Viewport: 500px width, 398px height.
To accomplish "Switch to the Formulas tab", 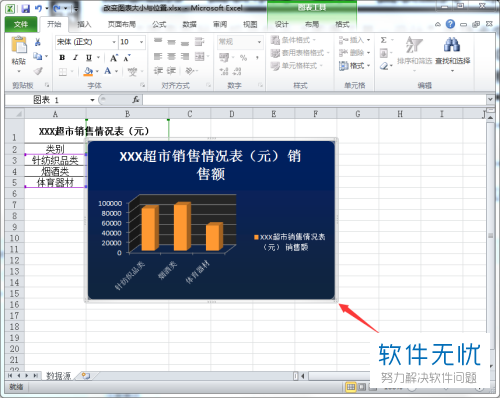I will [159, 24].
